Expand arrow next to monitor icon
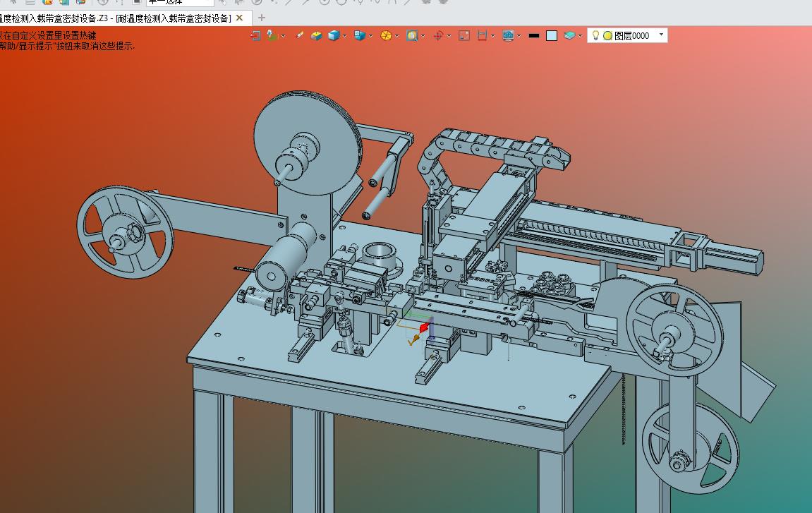Viewport: 812px width, 513px height. pyautogui.click(x=519, y=36)
